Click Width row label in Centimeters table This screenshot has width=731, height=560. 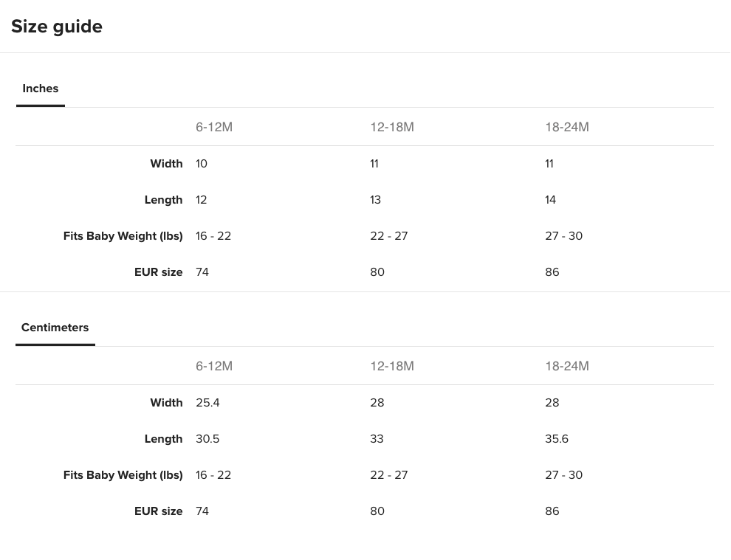tap(166, 403)
